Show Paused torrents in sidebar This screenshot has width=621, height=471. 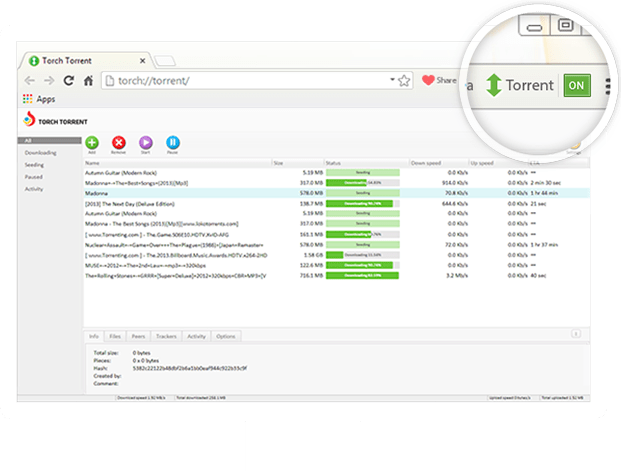(34, 177)
